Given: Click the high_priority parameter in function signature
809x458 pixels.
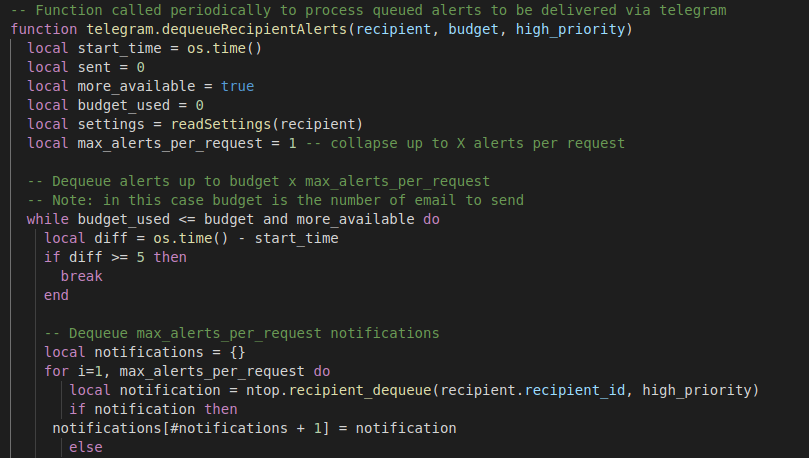Looking at the screenshot, I should pyautogui.click(x=571, y=29).
